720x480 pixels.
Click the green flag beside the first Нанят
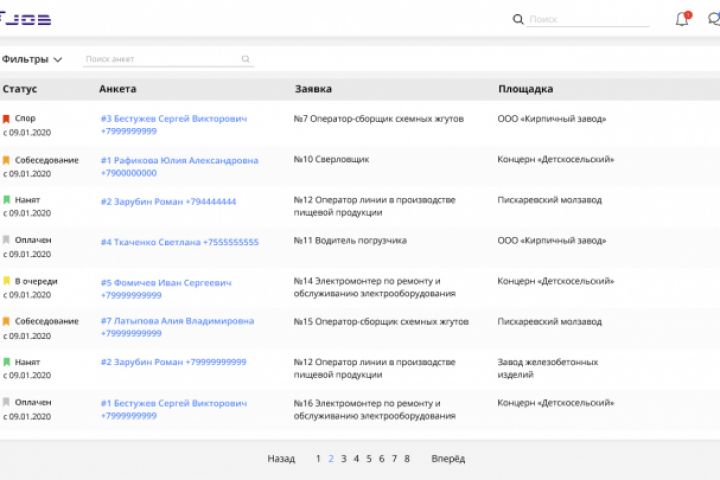pos(7,200)
